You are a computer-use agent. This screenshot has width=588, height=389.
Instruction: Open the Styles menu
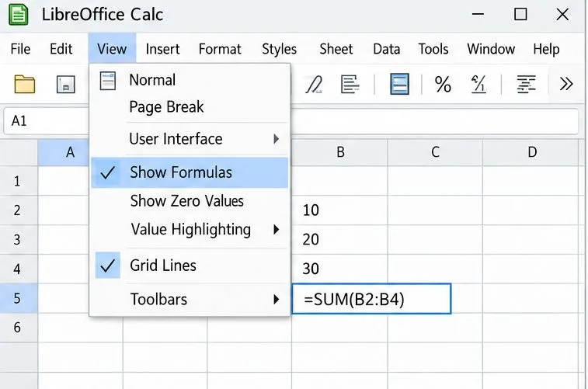point(280,49)
